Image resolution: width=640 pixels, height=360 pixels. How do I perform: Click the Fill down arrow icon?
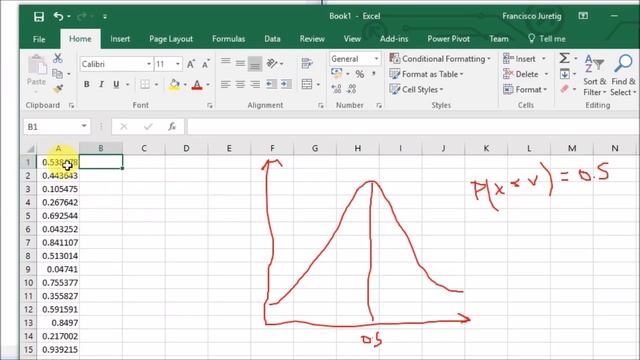coord(564,74)
